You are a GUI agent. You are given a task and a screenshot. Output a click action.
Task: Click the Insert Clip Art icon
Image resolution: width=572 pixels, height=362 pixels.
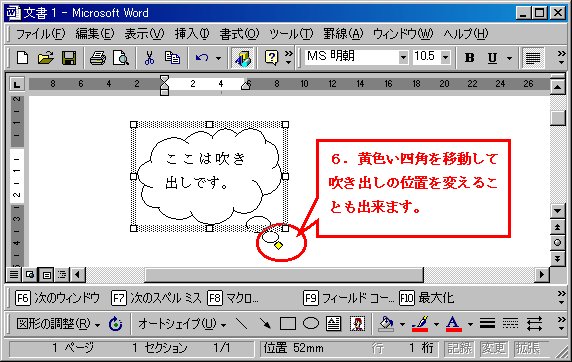[357, 323]
